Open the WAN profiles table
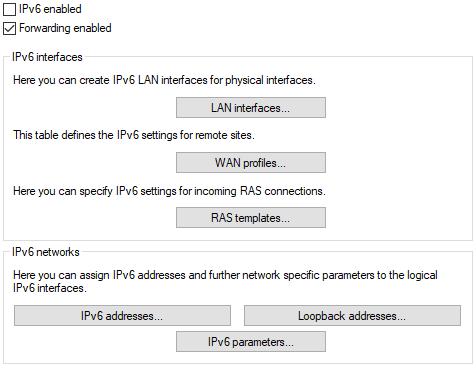 [x=251, y=163]
